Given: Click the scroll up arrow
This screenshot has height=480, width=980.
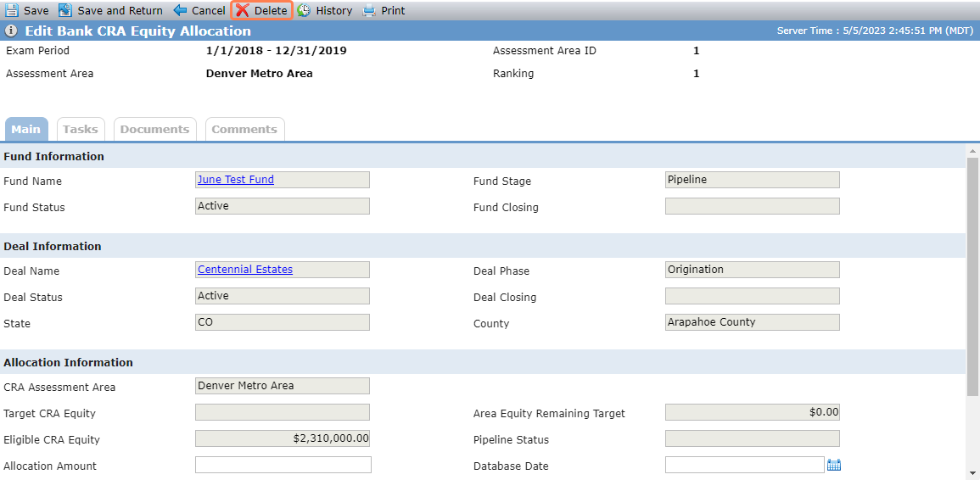Looking at the screenshot, I should click(972, 151).
